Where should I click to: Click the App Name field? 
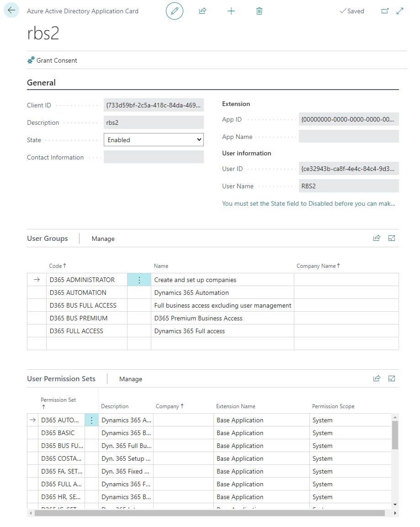coord(349,137)
